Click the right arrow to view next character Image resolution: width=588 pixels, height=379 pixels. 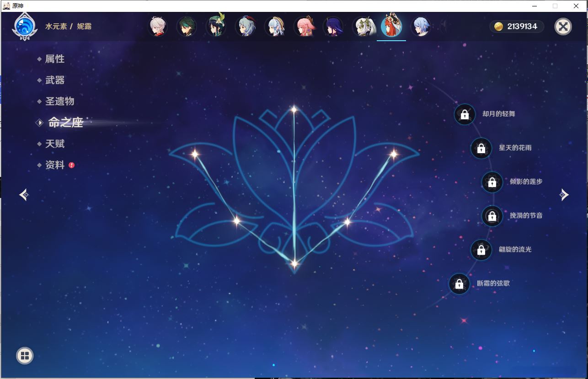pos(564,194)
